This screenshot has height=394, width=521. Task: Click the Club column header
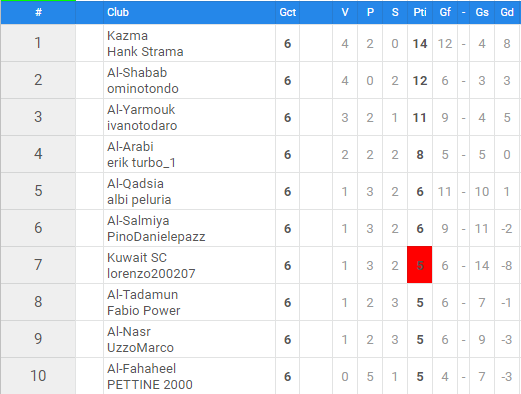[x=118, y=12]
